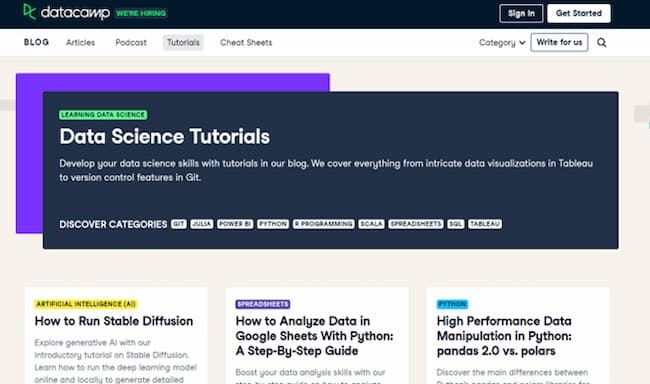The image size is (650, 384).
Task: Select the R PROGRAMMING category tag
Action: 324,224
